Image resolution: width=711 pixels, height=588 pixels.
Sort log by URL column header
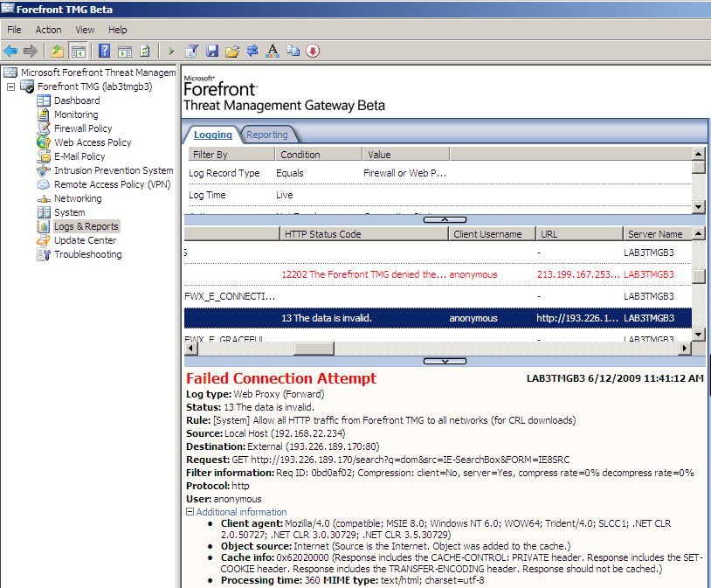(579, 233)
